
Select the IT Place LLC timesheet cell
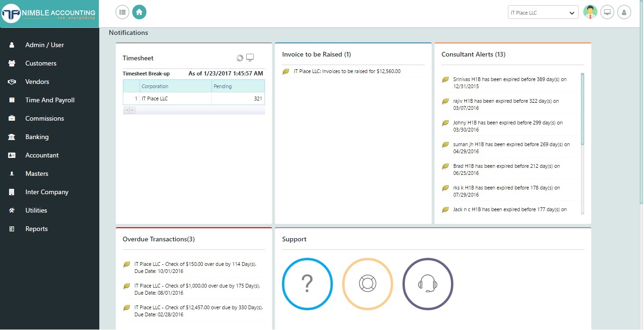[x=176, y=99]
